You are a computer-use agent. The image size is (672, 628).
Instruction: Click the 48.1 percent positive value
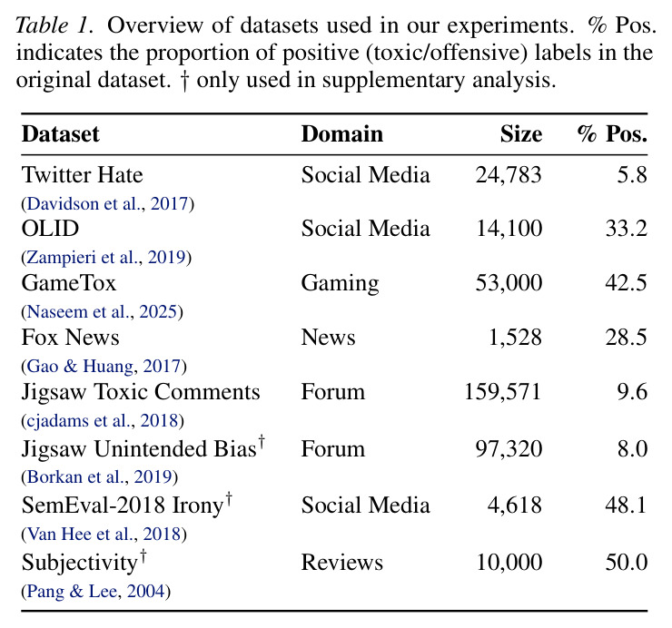627,505
